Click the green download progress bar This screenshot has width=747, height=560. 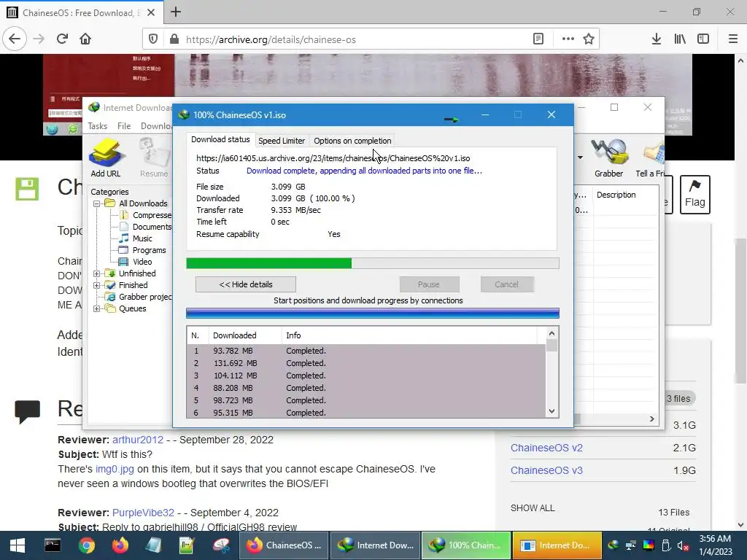click(x=373, y=263)
